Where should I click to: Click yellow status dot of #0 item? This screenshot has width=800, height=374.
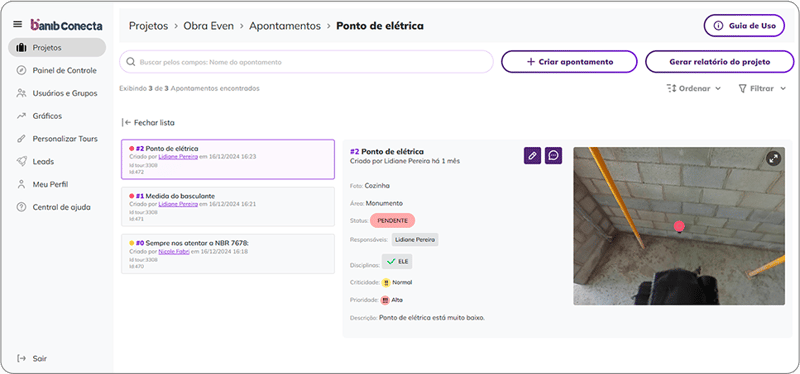[x=132, y=243]
